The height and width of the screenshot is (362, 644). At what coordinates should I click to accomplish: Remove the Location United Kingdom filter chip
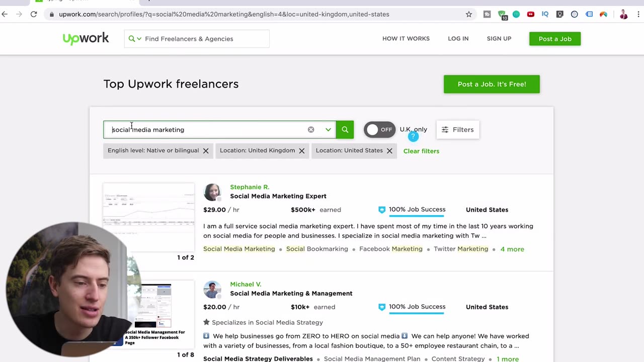302,151
